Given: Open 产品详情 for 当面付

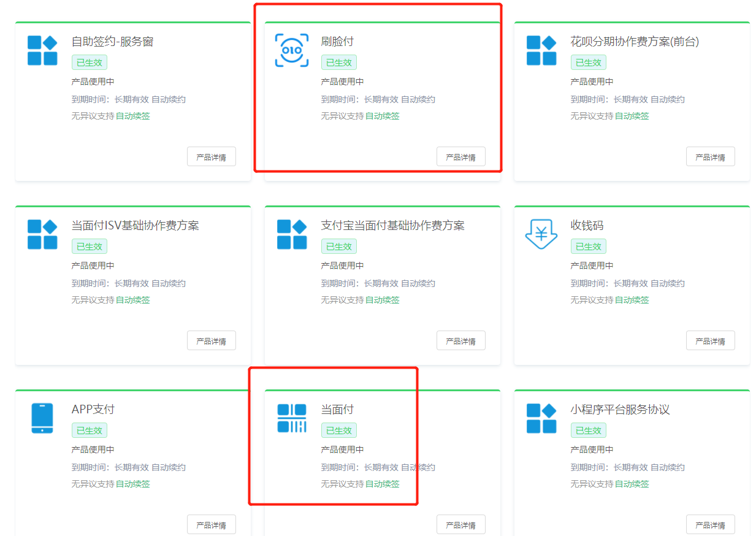Looking at the screenshot, I should click(x=461, y=525).
